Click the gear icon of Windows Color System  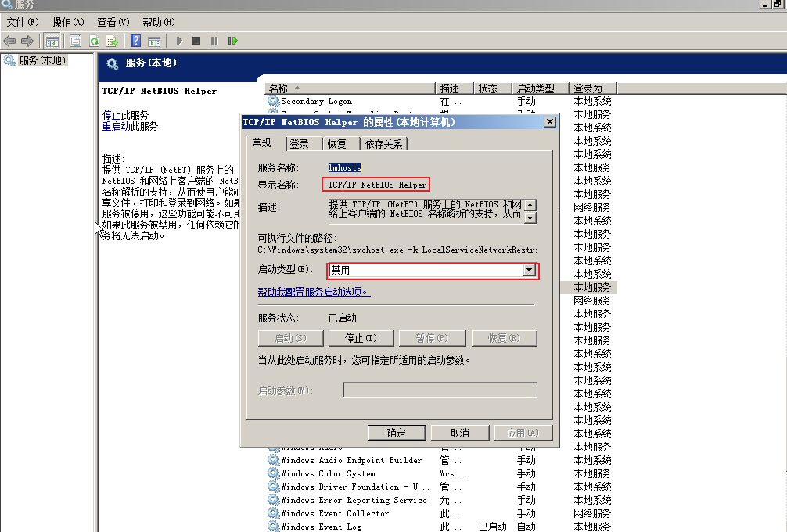pyautogui.click(x=273, y=473)
